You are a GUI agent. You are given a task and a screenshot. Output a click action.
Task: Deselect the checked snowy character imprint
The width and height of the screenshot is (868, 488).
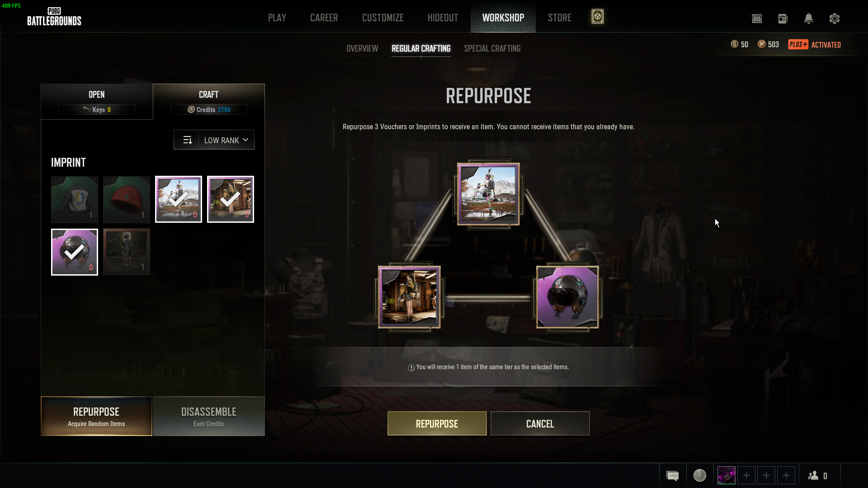[x=179, y=199]
